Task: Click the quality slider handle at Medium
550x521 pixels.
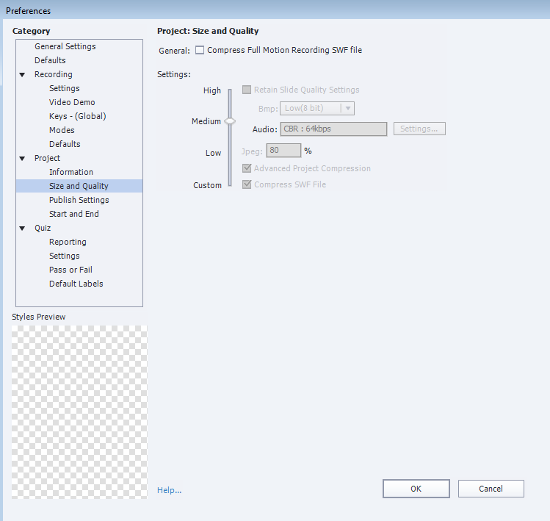Action: (230, 121)
